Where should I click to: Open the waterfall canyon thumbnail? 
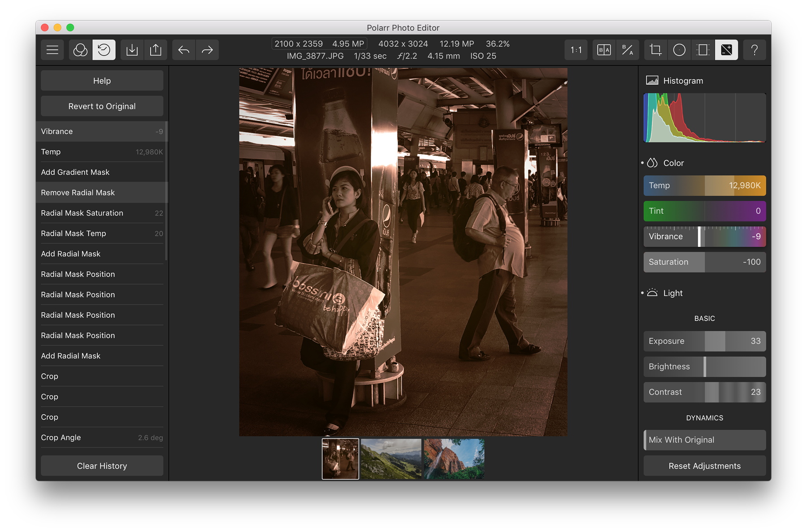pyautogui.click(x=454, y=459)
